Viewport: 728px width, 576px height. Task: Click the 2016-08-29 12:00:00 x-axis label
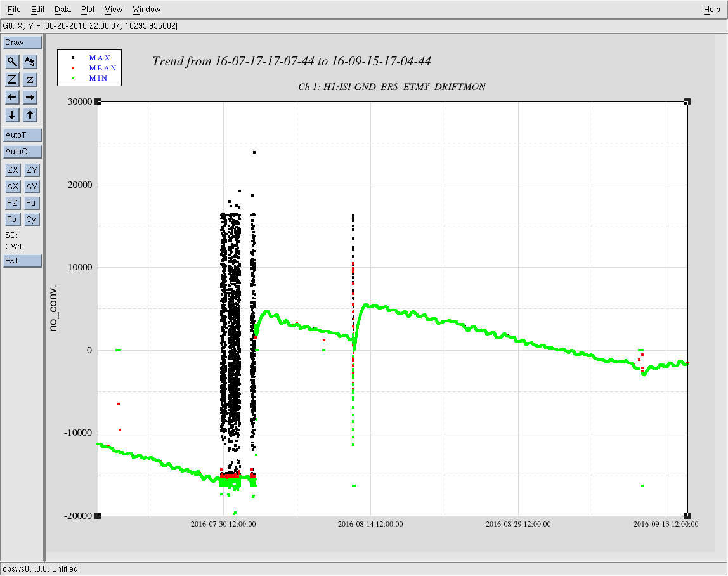click(518, 524)
